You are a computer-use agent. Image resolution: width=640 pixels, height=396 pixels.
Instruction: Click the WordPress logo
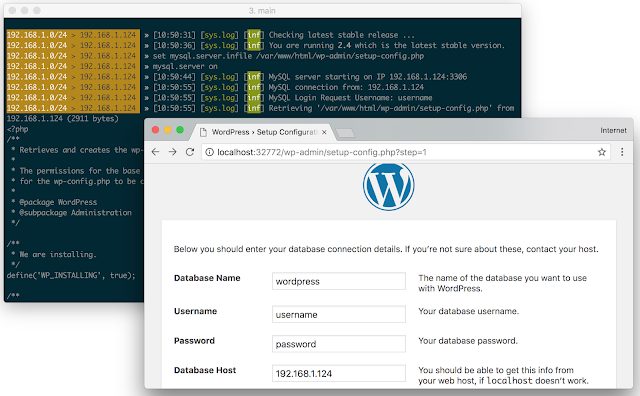tap(389, 186)
